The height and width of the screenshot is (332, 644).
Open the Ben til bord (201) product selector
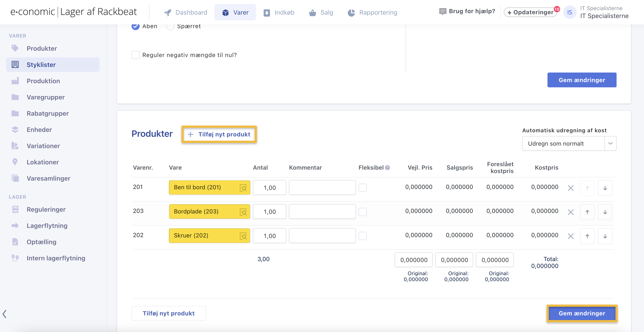(205, 187)
